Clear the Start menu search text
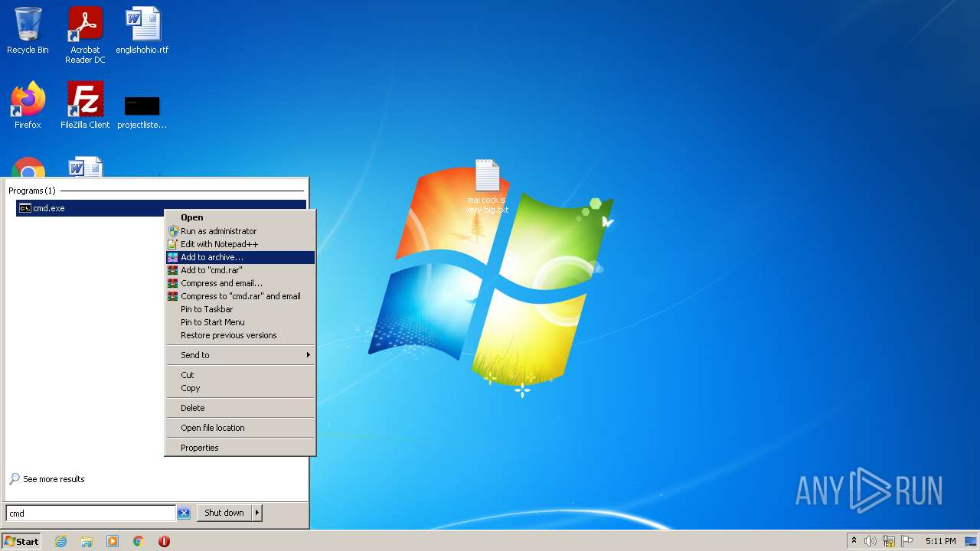 click(184, 514)
